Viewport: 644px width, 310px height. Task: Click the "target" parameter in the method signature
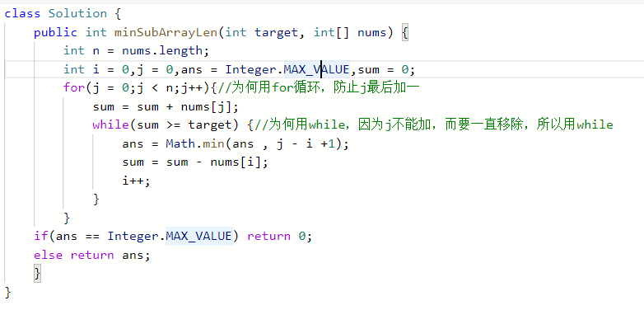[277, 32]
